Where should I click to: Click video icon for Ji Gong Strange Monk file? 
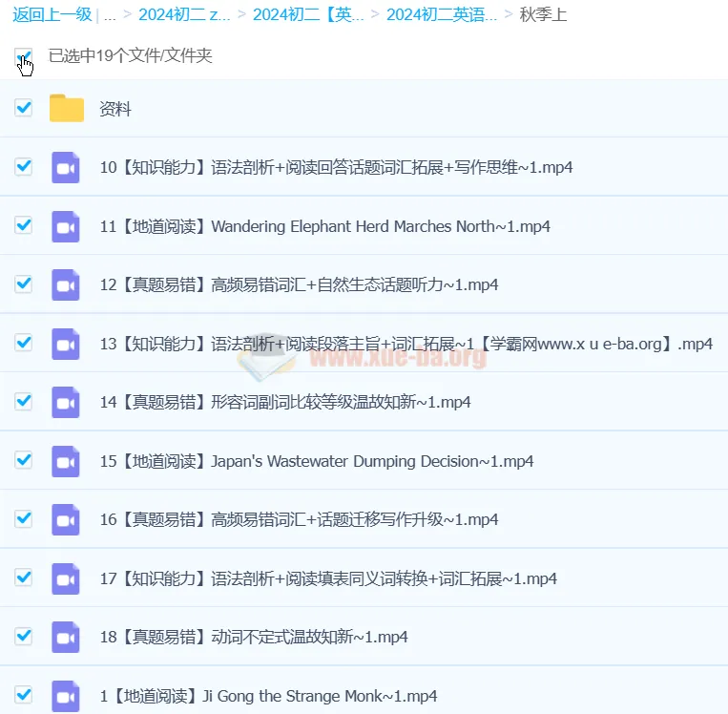[x=66, y=696]
